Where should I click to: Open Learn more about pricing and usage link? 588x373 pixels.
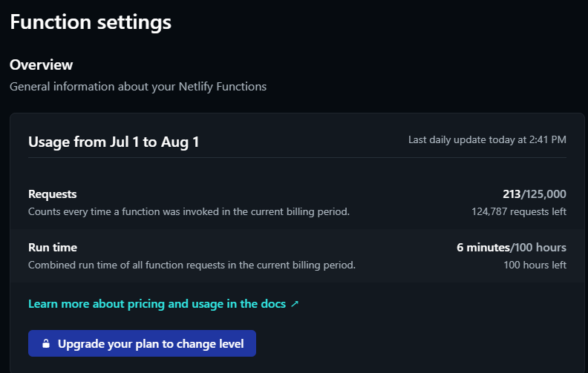[x=157, y=304]
